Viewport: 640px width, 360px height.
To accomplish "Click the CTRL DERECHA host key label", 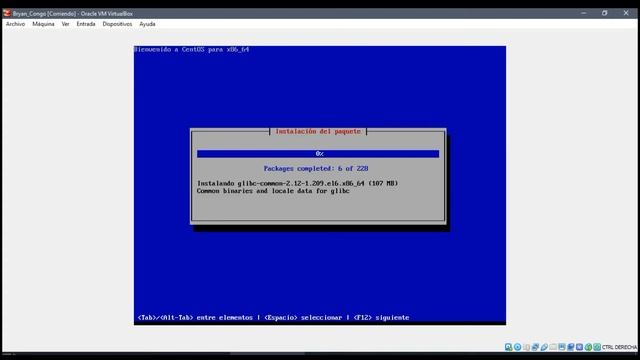I will pyautogui.click(x=619, y=347).
